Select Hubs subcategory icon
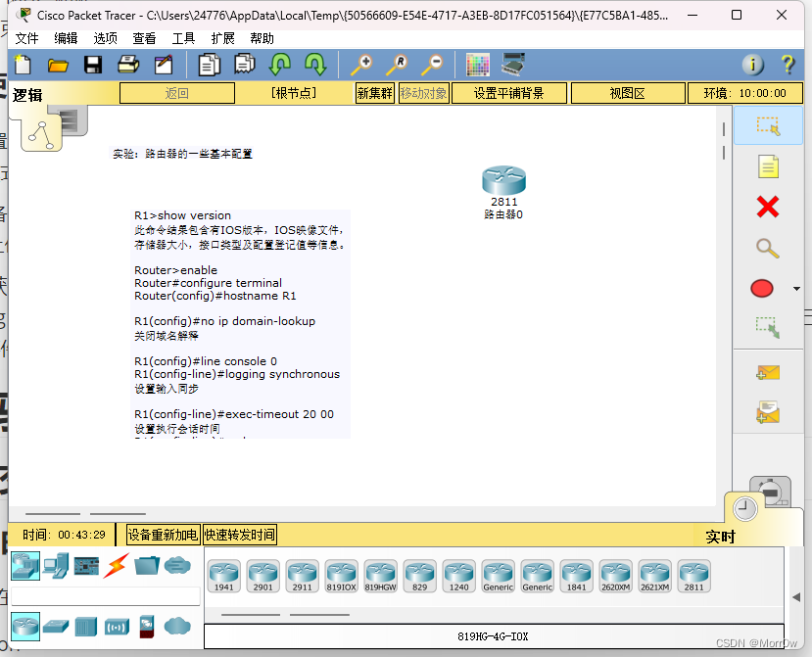Image resolution: width=812 pixels, height=657 pixels. [86, 627]
